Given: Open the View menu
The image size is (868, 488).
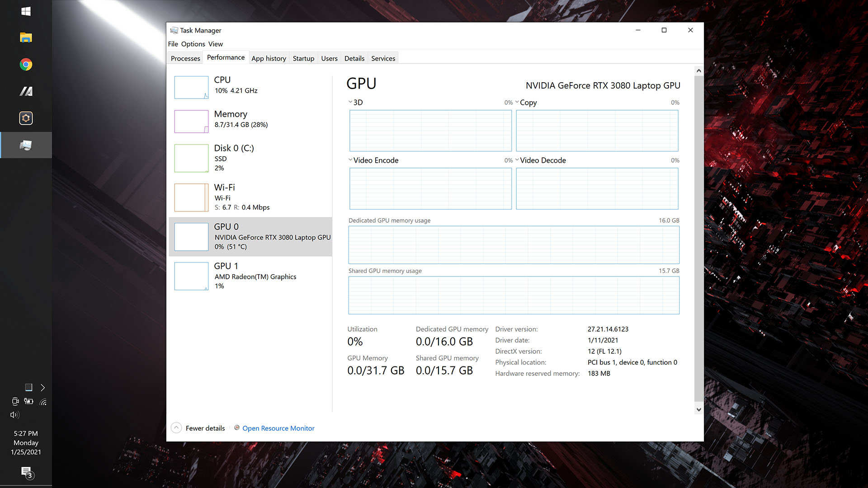Looking at the screenshot, I should click(x=216, y=44).
